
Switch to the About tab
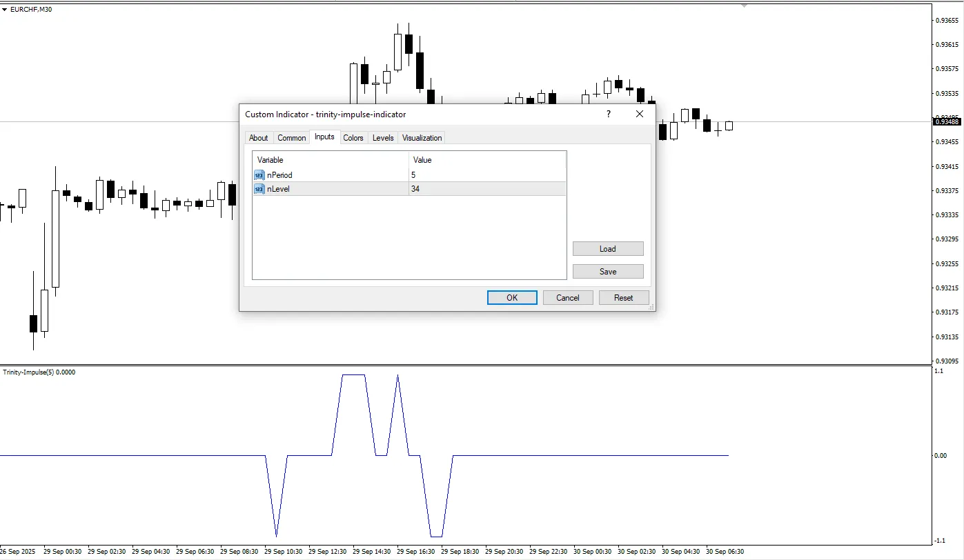tap(258, 138)
